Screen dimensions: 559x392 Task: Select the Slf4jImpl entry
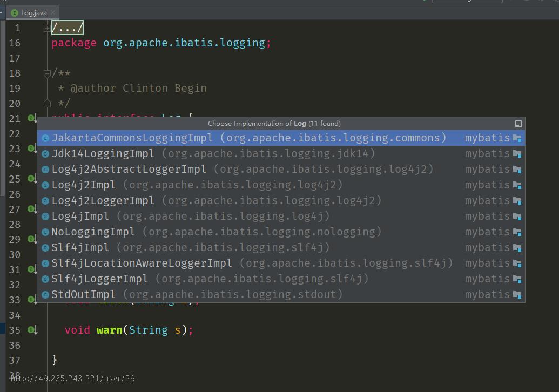tap(281, 248)
